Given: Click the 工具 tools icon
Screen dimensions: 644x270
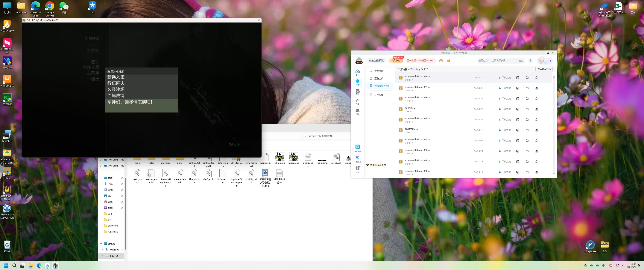Looking at the screenshot, I should [x=358, y=169].
